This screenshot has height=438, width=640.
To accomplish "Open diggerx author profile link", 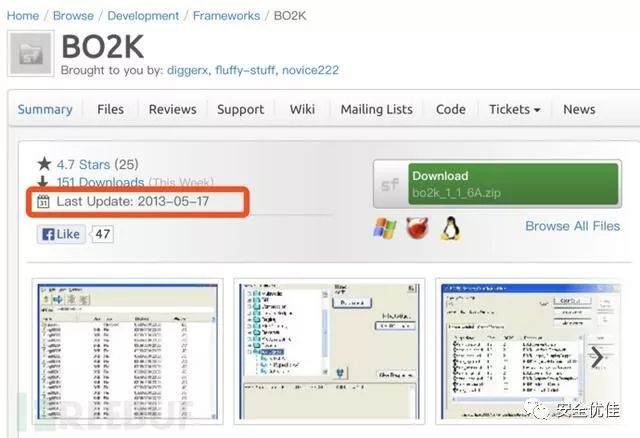I will click(188, 70).
